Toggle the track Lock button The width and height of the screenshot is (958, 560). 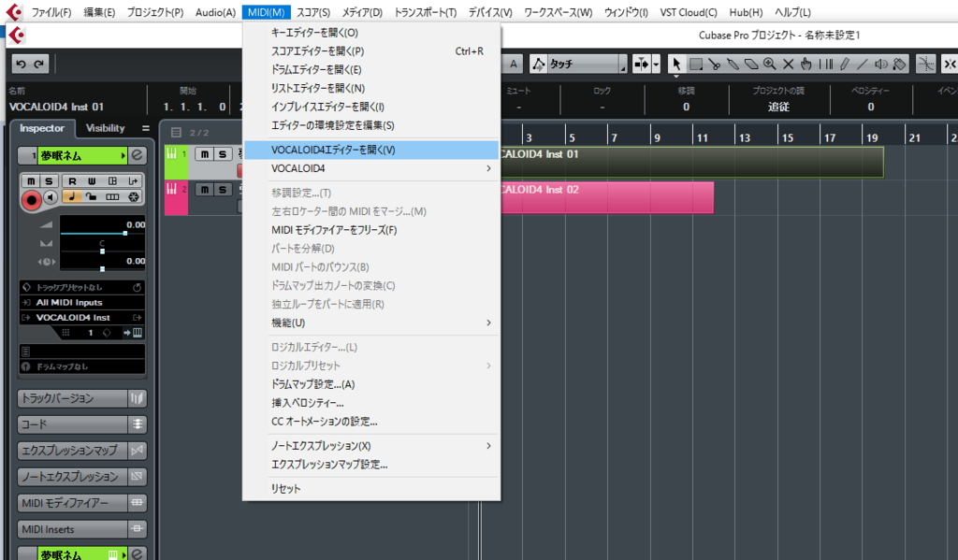[x=92, y=196]
